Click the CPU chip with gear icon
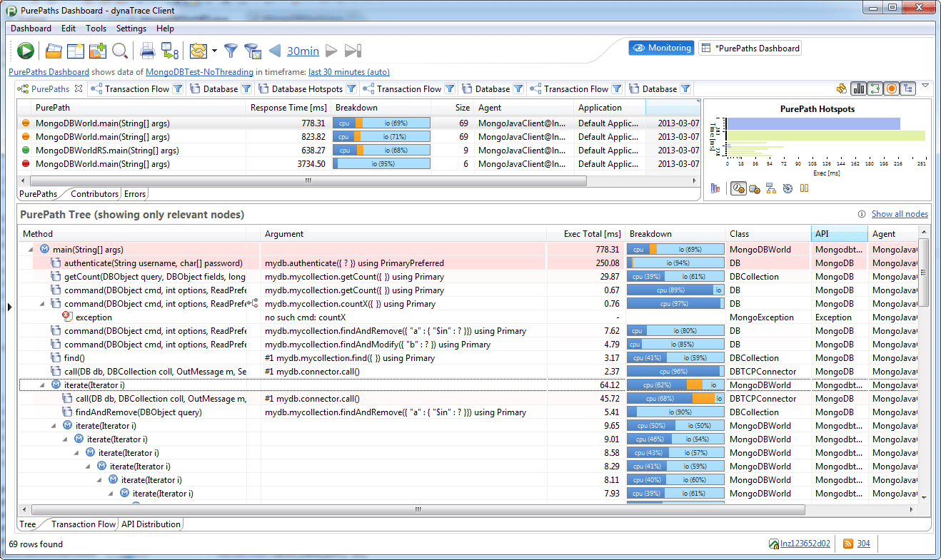 (754, 188)
